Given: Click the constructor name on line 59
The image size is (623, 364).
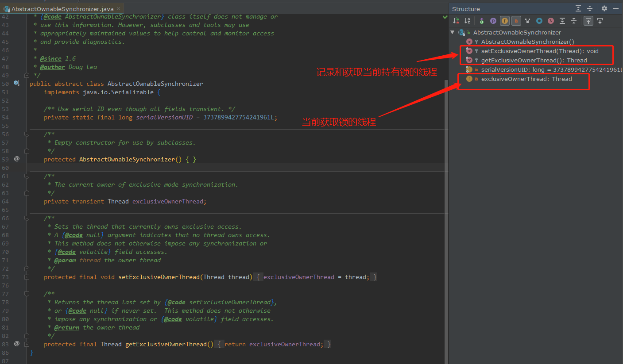Looking at the screenshot, I should point(127,159).
